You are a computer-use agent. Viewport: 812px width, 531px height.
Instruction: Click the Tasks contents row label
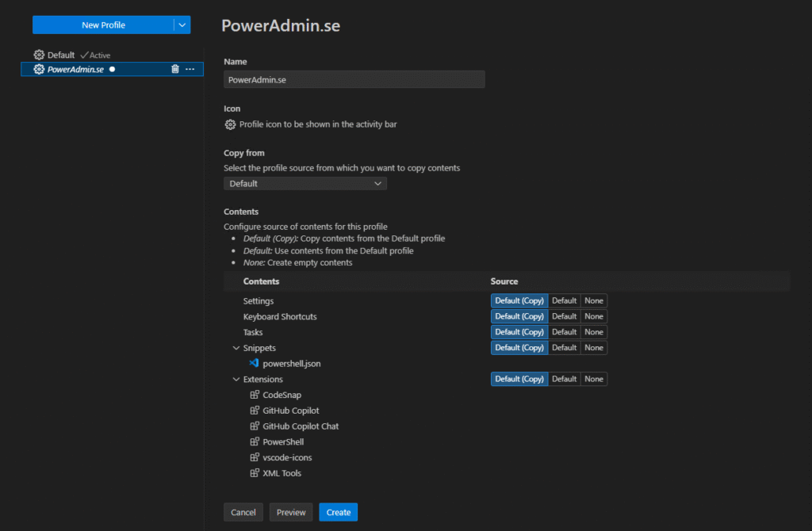click(253, 332)
